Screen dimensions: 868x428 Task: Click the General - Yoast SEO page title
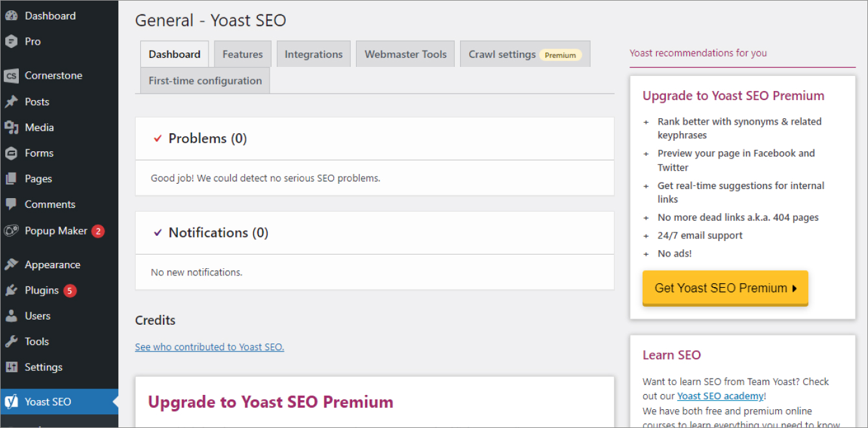point(211,20)
